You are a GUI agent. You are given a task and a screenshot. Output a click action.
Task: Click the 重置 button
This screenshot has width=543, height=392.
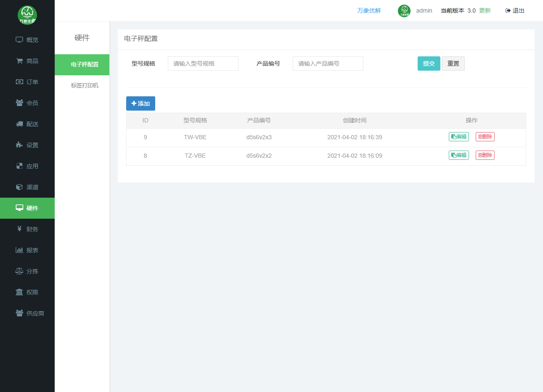point(453,64)
